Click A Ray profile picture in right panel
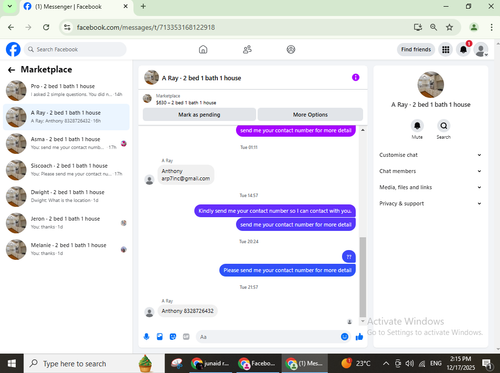The image size is (500, 373). (x=430, y=84)
